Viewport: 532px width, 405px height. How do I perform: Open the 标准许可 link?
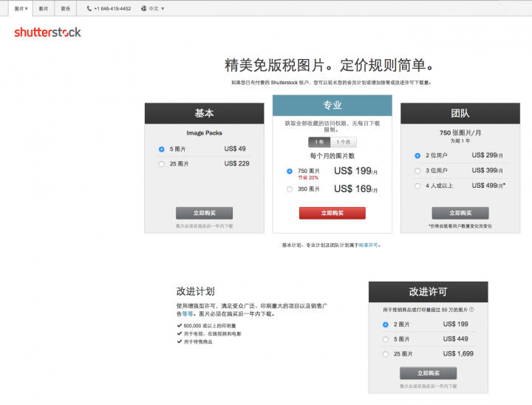pyautogui.click(x=368, y=245)
